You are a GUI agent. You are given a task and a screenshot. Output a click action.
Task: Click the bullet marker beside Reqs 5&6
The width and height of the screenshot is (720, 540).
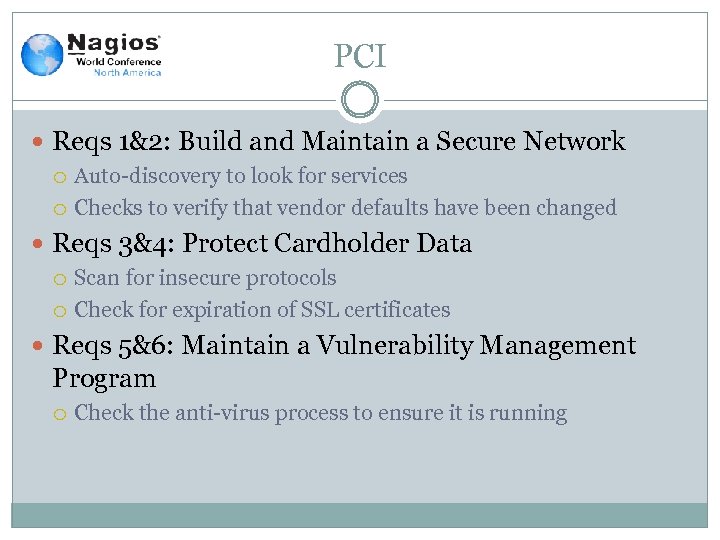coord(39,347)
